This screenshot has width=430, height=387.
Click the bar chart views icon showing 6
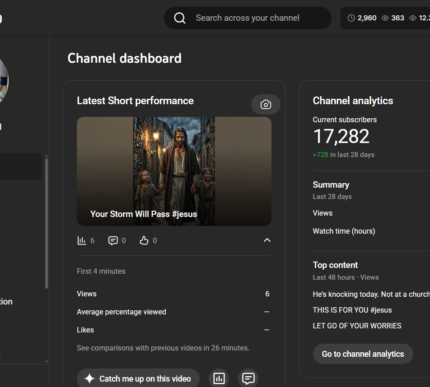coord(82,240)
